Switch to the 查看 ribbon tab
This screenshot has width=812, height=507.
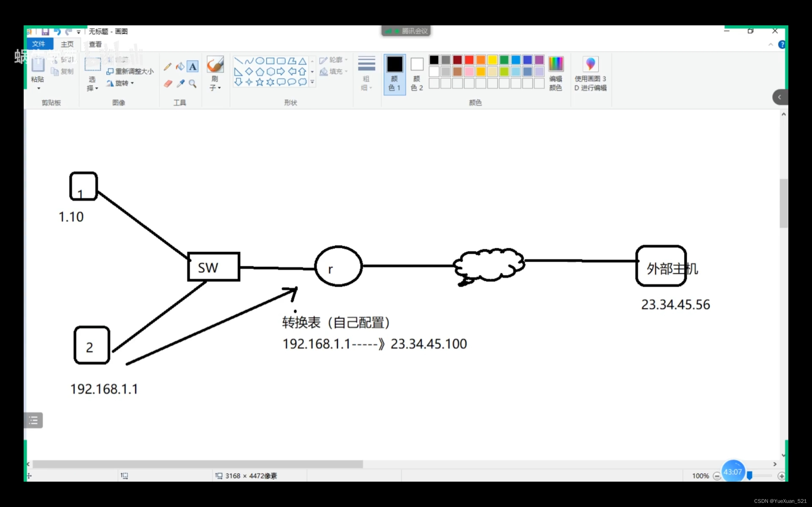pos(95,44)
